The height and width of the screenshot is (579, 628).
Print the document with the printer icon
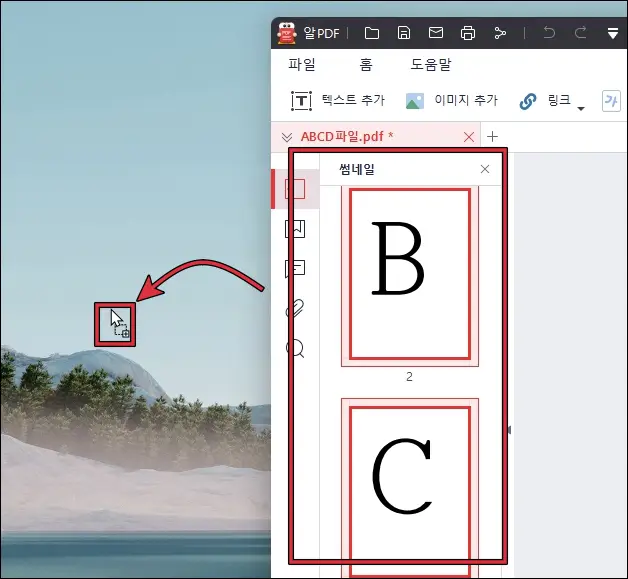click(x=468, y=33)
